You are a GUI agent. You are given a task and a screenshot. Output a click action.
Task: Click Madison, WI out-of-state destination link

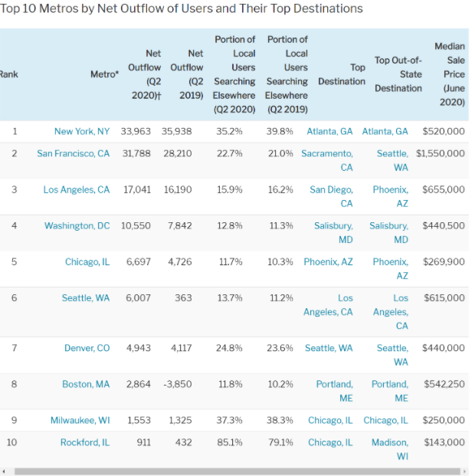coord(390,449)
